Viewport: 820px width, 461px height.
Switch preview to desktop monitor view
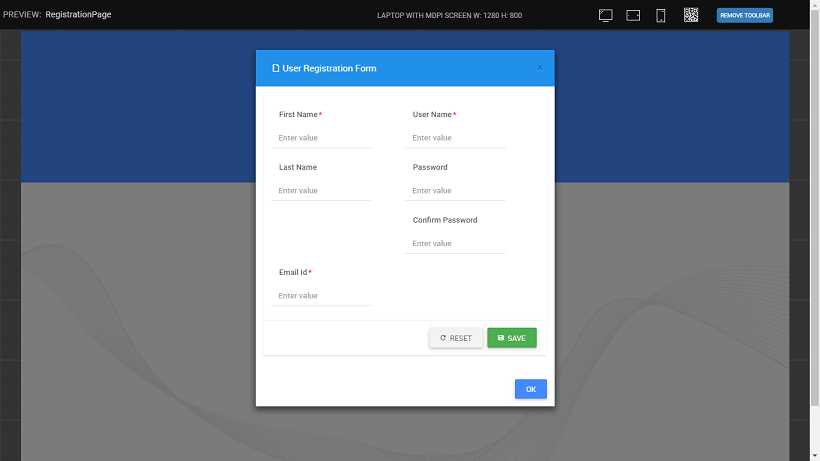point(605,15)
